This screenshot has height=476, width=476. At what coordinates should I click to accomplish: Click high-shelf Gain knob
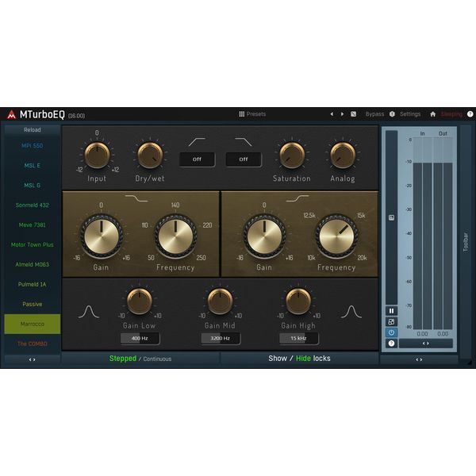click(x=264, y=236)
